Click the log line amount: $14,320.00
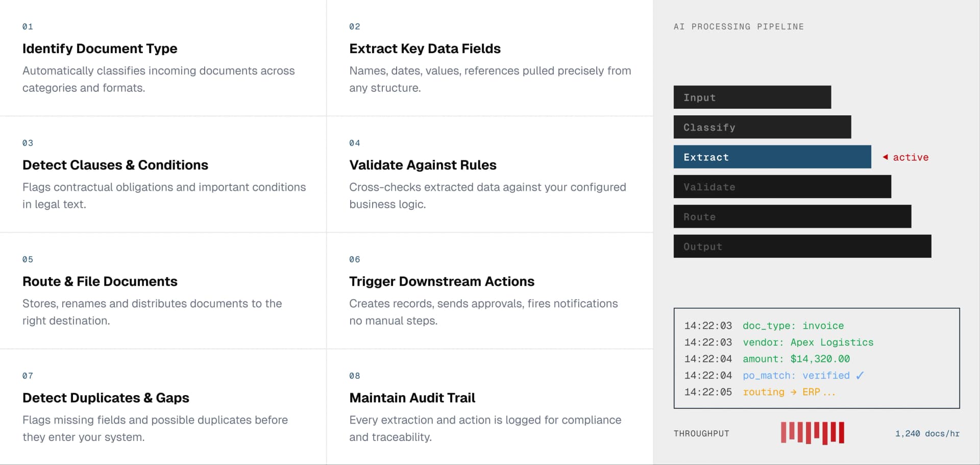980x465 pixels. [x=796, y=359]
